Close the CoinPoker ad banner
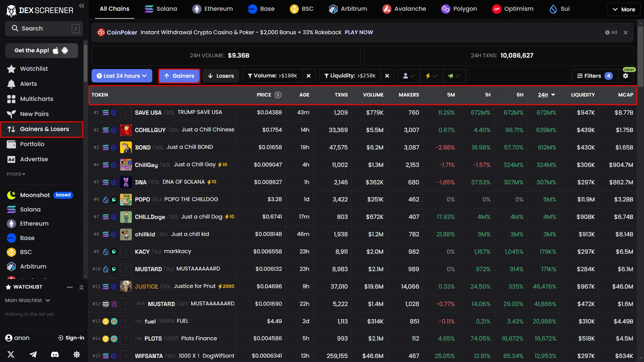Image resolution: width=644 pixels, height=362 pixels. tap(626, 33)
